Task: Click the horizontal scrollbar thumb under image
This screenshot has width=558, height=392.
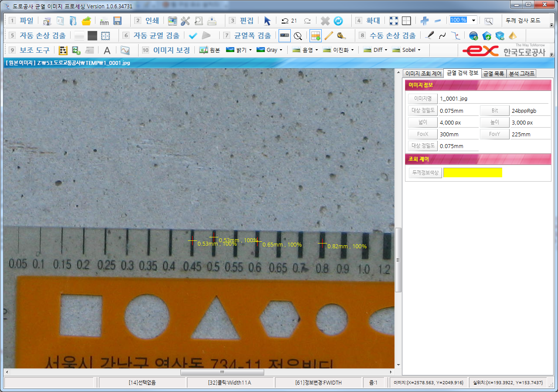Action: [222, 372]
